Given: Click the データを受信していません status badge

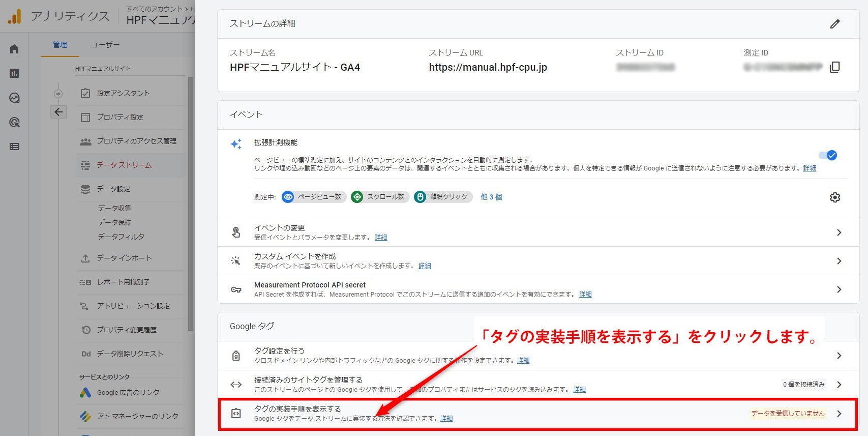Looking at the screenshot, I should (x=788, y=414).
